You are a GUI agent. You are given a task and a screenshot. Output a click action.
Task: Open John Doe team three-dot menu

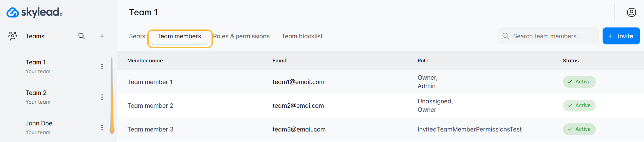click(102, 128)
